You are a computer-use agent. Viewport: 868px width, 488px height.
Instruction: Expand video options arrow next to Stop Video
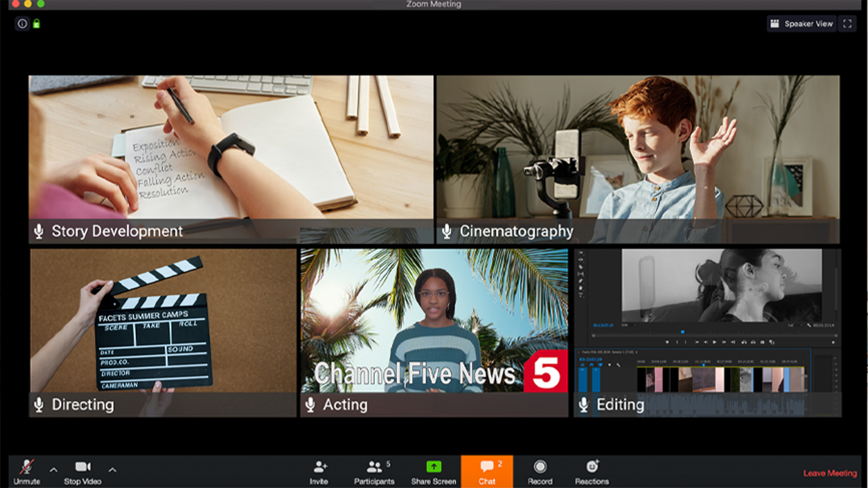point(113,470)
